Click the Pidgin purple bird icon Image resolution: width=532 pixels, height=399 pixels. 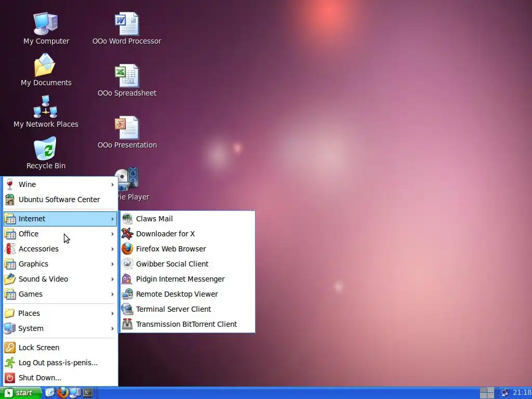(127, 279)
